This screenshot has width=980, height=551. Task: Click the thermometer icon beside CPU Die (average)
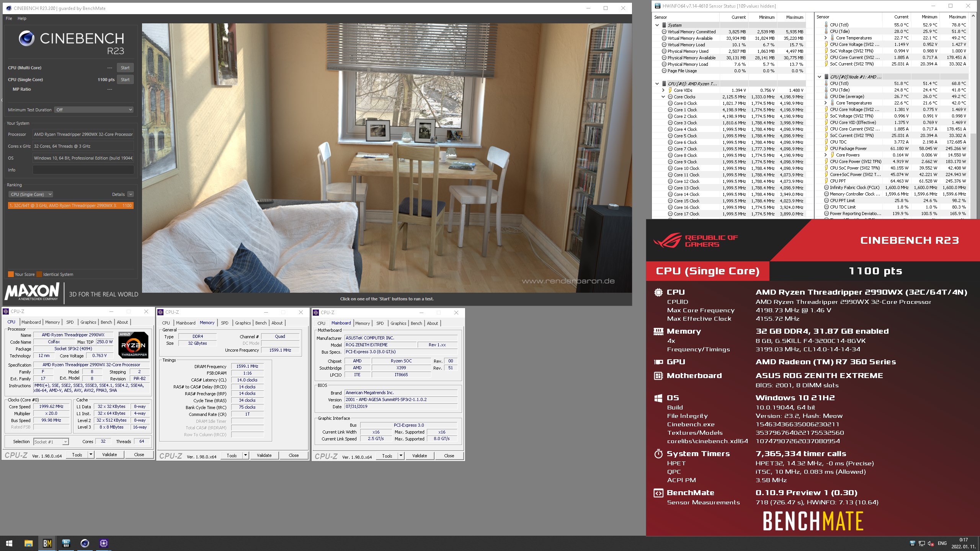826,96
